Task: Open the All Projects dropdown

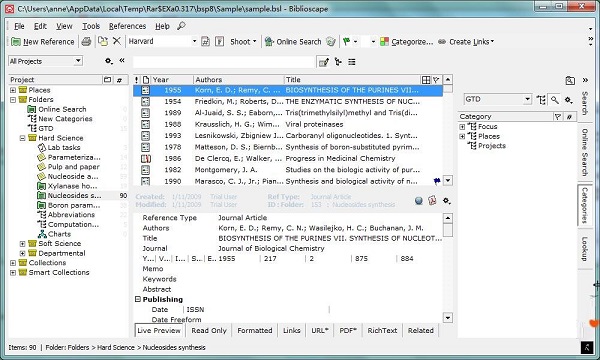Action: 78,61
